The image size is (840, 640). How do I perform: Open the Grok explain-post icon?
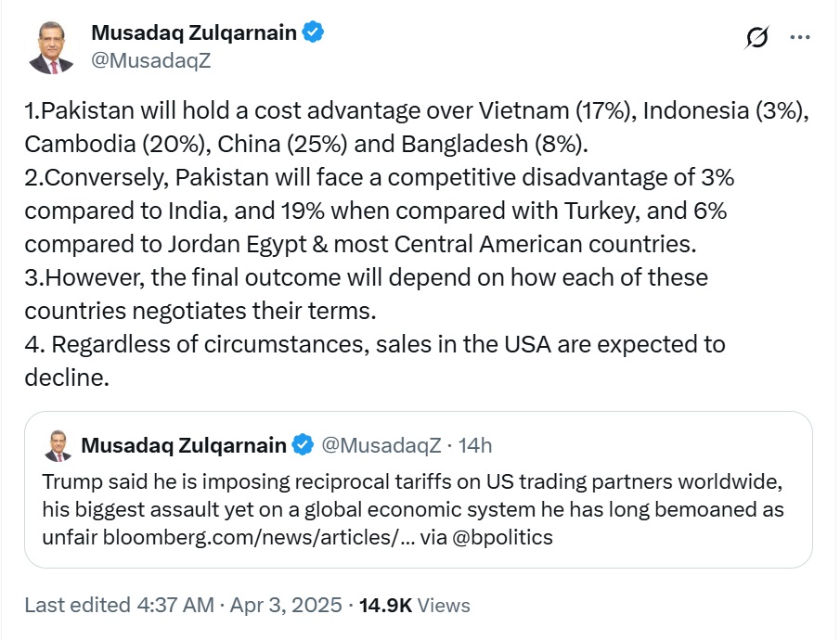(x=757, y=38)
